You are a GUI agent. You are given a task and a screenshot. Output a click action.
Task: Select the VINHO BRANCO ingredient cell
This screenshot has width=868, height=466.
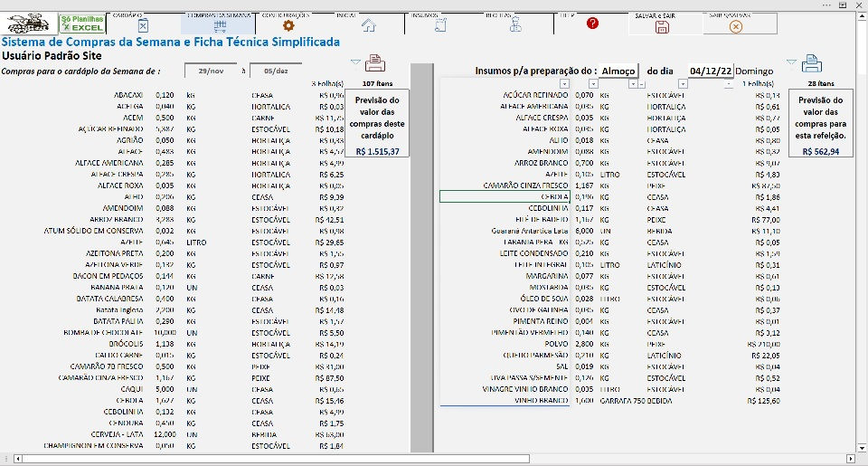541,401
